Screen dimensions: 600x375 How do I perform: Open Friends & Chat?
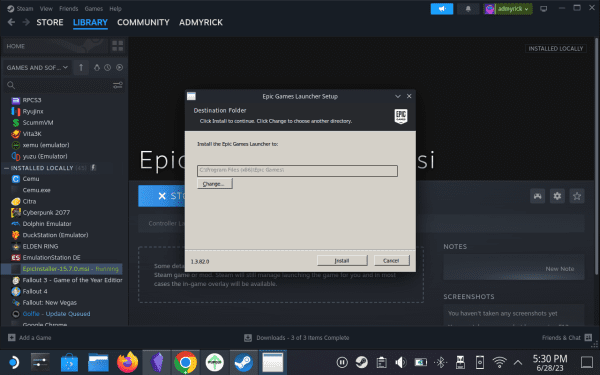pyautogui.click(x=567, y=338)
